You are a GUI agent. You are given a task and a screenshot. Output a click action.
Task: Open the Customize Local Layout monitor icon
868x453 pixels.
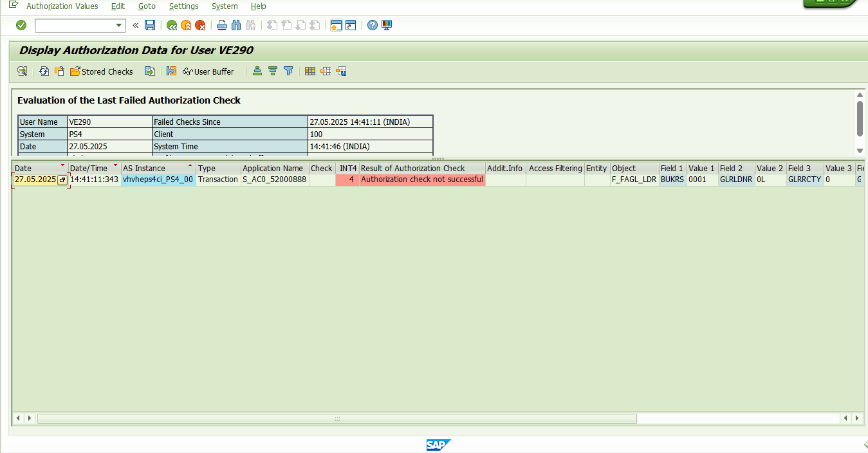387,25
